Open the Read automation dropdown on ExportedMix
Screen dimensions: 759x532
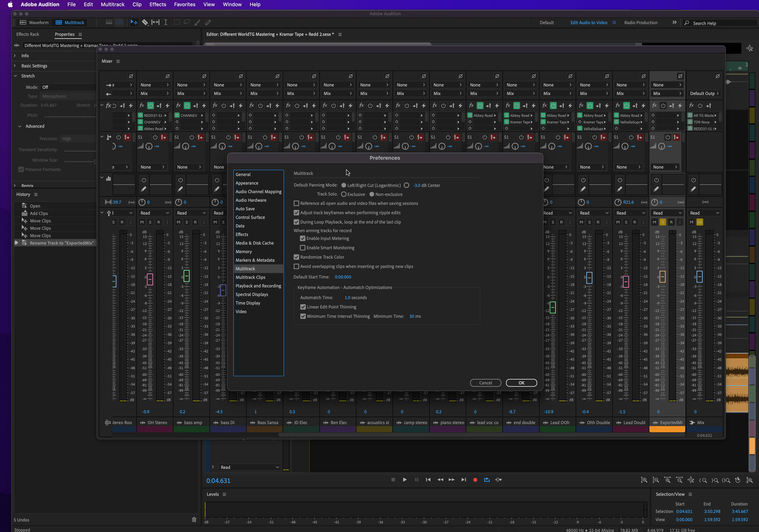tap(667, 213)
